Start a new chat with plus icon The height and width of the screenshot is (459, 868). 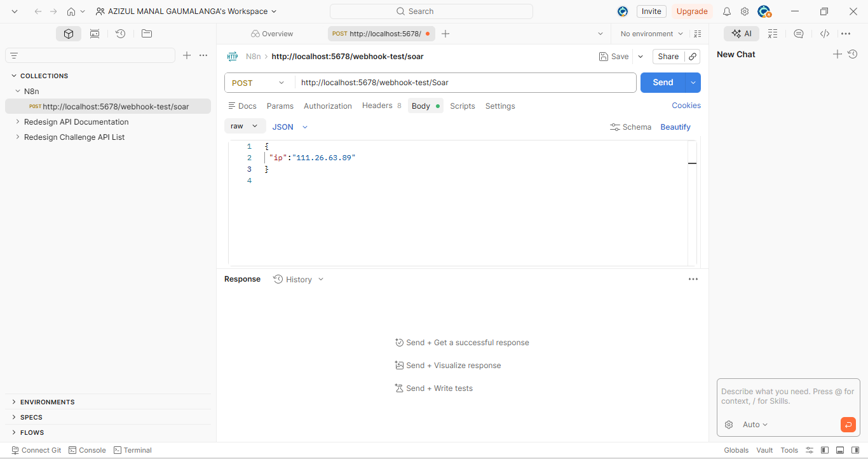(837, 55)
